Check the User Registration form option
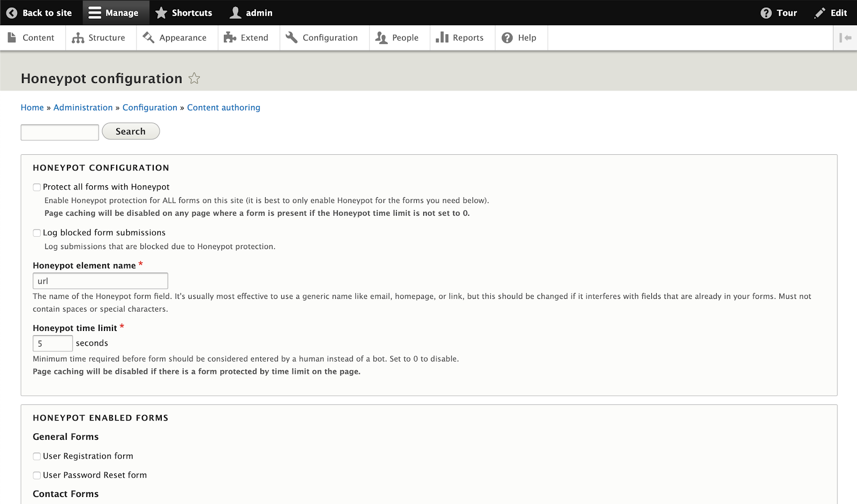 [x=36, y=456]
